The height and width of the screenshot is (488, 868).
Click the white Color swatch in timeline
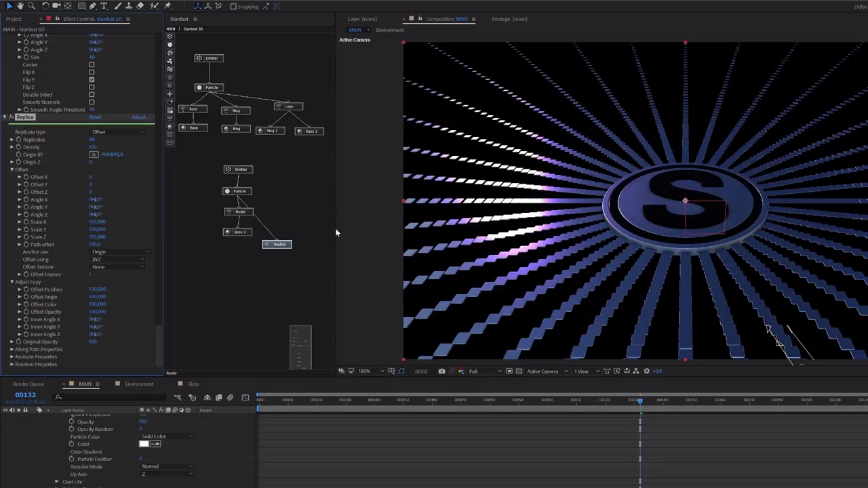tap(144, 444)
